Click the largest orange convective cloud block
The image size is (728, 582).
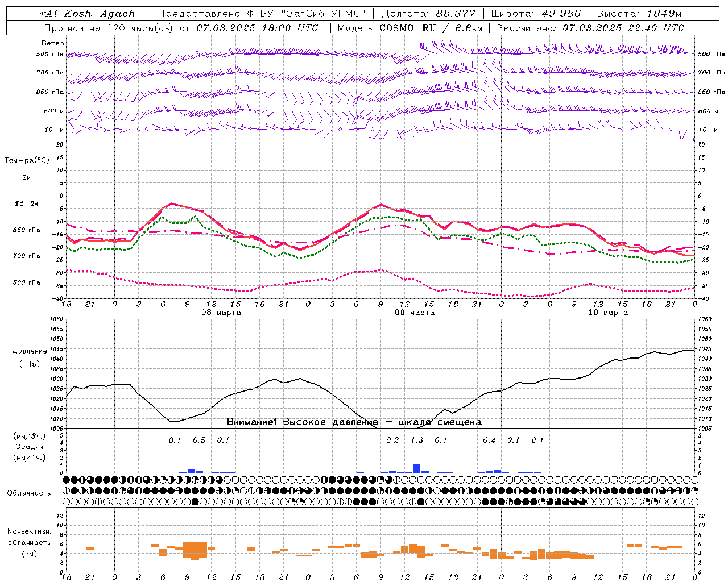click(x=195, y=551)
